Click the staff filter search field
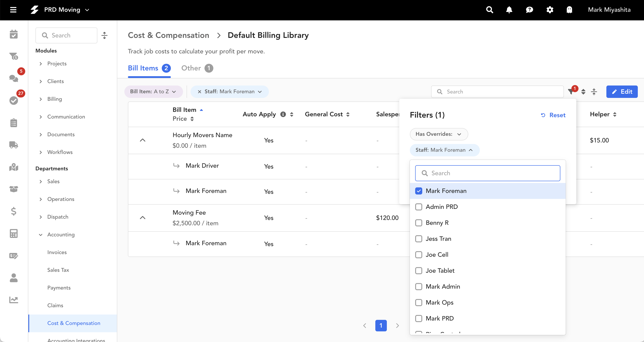This screenshot has width=644, height=342. click(488, 173)
